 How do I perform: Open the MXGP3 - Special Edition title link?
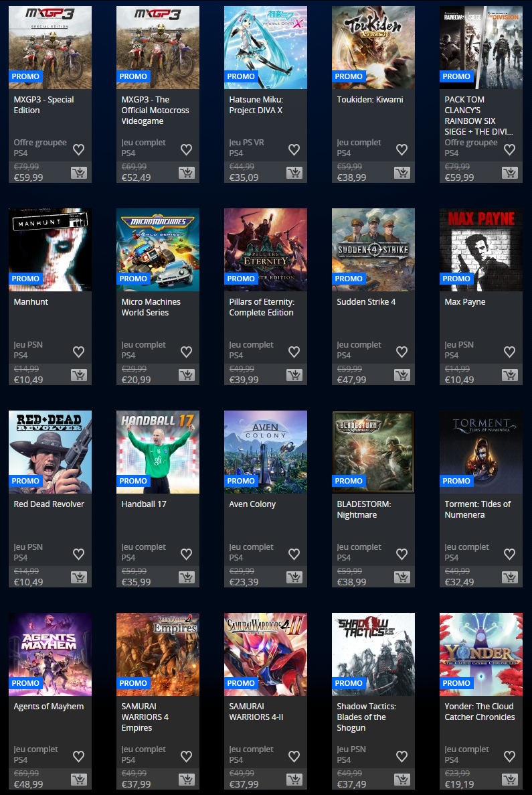click(x=43, y=105)
